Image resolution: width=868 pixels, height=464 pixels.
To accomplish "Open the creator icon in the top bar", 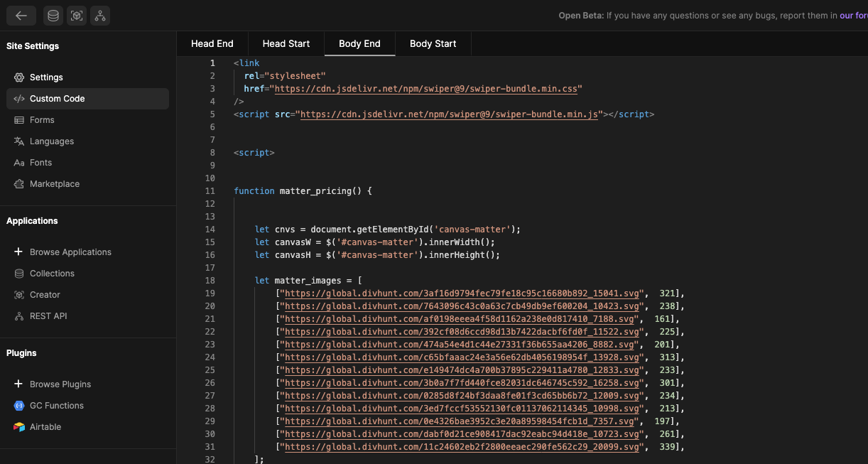I will coord(77,16).
